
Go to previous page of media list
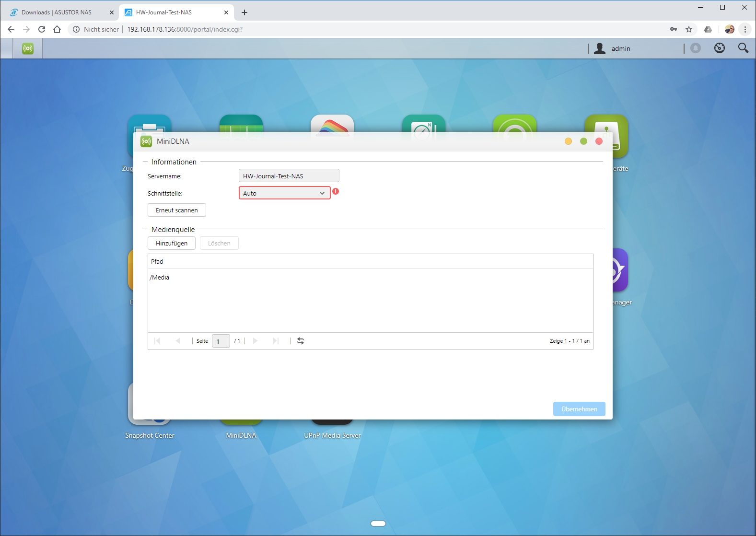178,341
